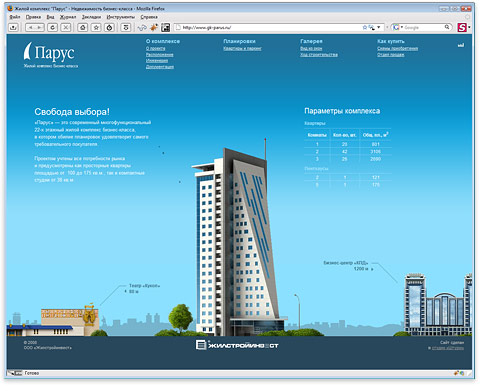Screen dimensions: 480x391
Task: Click the black-and-white square extension icon
Action: (x=165, y=28)
